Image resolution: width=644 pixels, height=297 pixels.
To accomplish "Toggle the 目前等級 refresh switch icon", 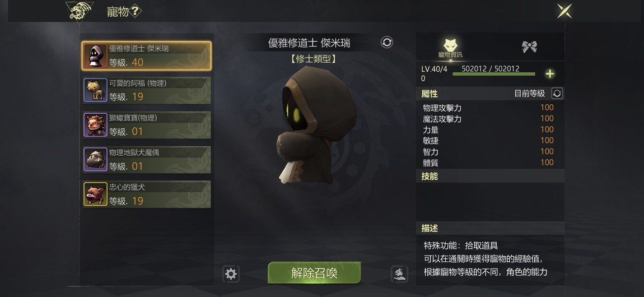I will [x=557, y=94].
